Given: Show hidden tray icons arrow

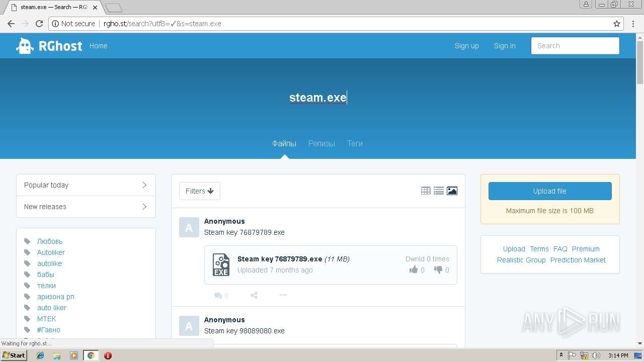Looking at the screenshot, I should (x=561, y=355).
